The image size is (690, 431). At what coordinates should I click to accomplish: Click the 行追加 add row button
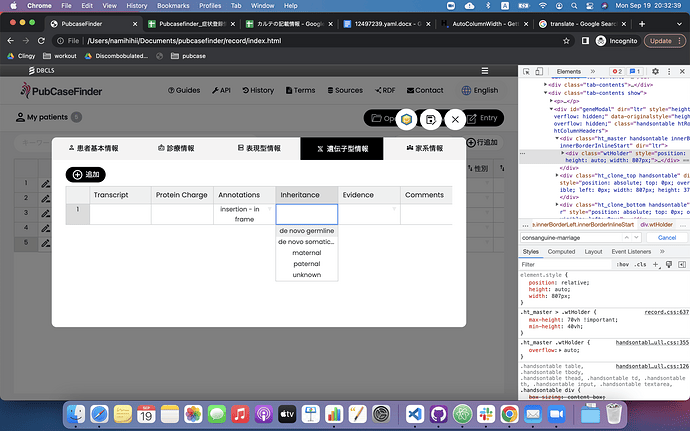482,143
